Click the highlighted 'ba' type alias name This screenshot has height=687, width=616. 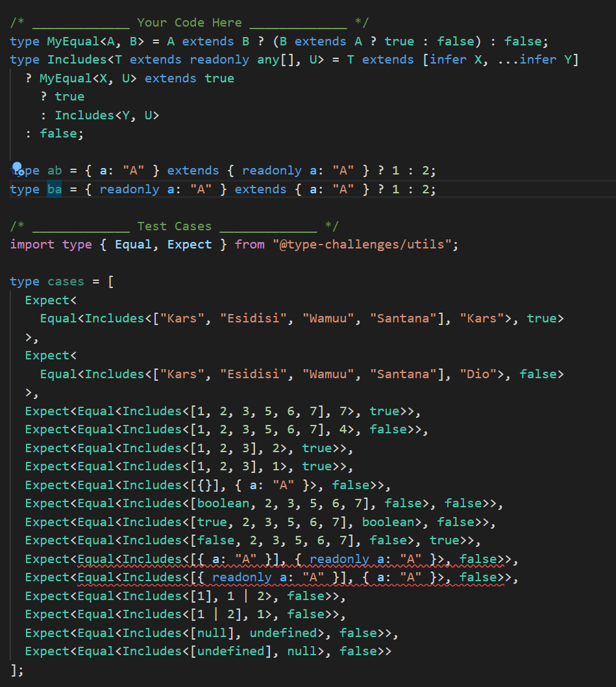click(x=55, y=189)
